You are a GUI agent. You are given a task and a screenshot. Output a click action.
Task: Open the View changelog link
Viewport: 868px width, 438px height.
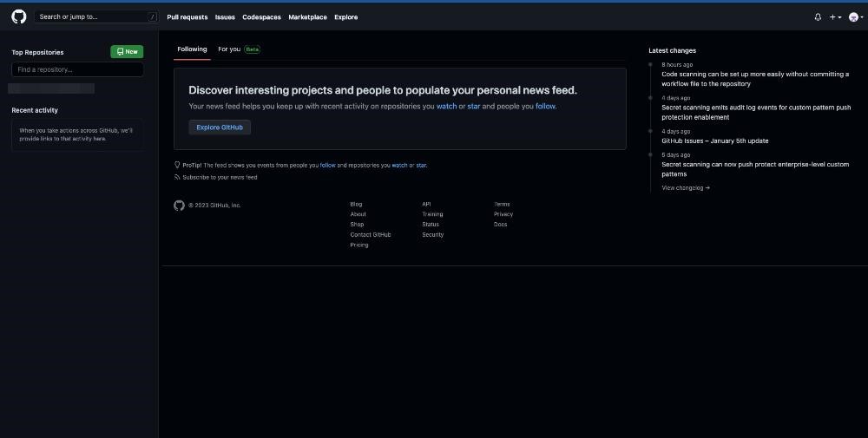tap(686, 188)
